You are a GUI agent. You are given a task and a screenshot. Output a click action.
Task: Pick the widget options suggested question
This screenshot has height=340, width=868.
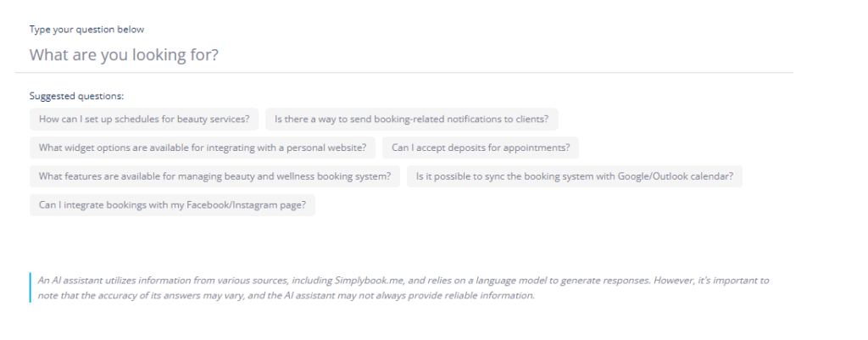203,148
